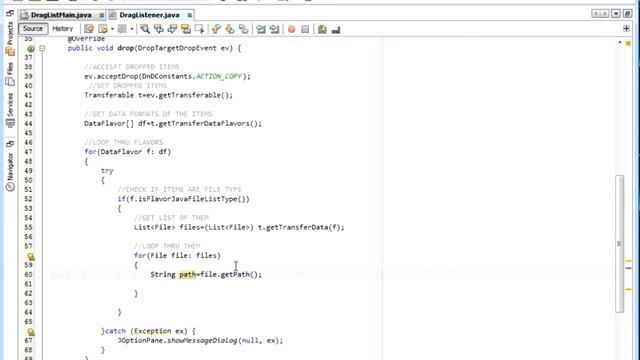This screenshot has width=640, height=360.
Task: Click the hint lightbulb on line 58
Action: click(31, 256)
